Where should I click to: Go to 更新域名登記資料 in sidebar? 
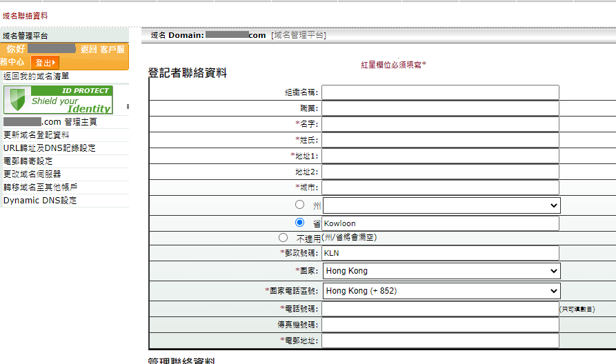pyautogui.click(x=36, y=135)
